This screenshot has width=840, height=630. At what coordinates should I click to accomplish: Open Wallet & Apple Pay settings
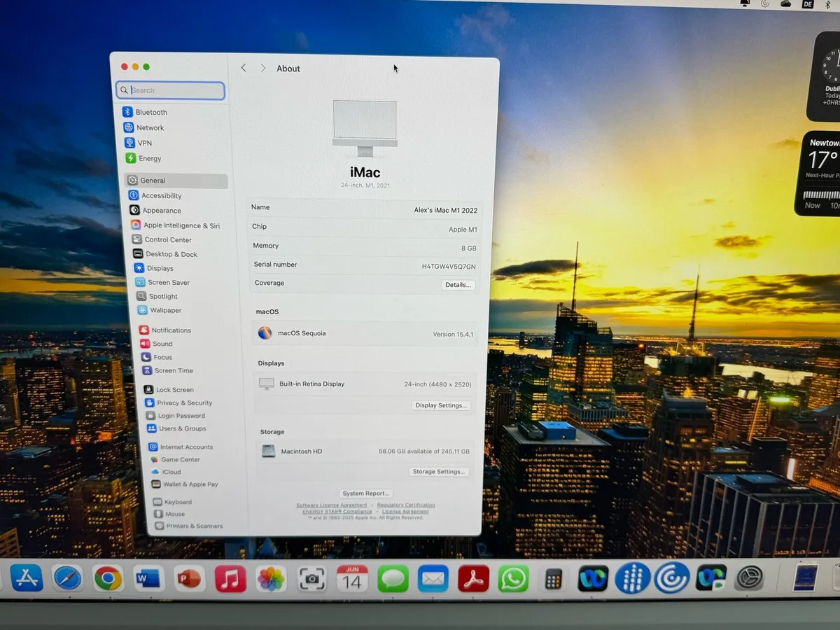(185, 484)
